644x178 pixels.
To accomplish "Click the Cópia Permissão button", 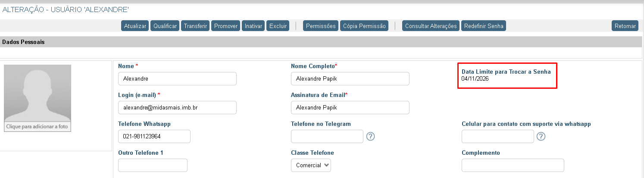I will [x=364, y=26].
